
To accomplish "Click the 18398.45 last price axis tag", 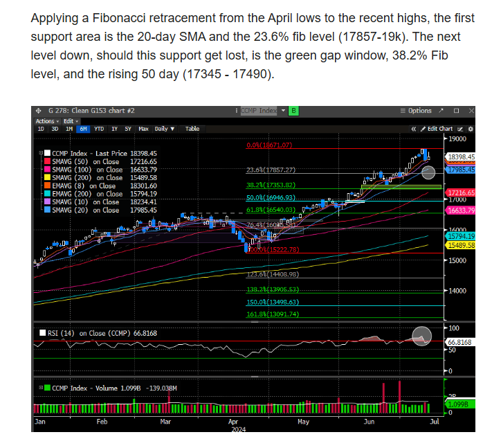I will coord(461,157).
